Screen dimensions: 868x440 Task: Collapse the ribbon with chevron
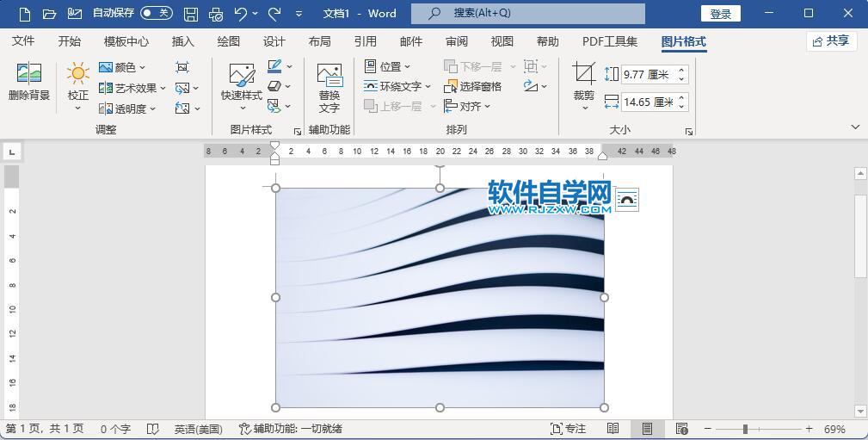point(855,127)
